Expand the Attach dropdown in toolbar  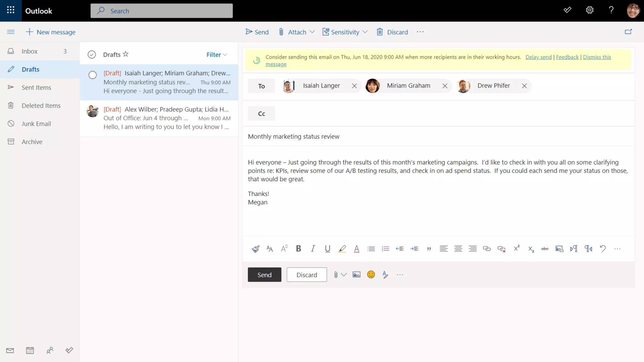pos(312,32)
